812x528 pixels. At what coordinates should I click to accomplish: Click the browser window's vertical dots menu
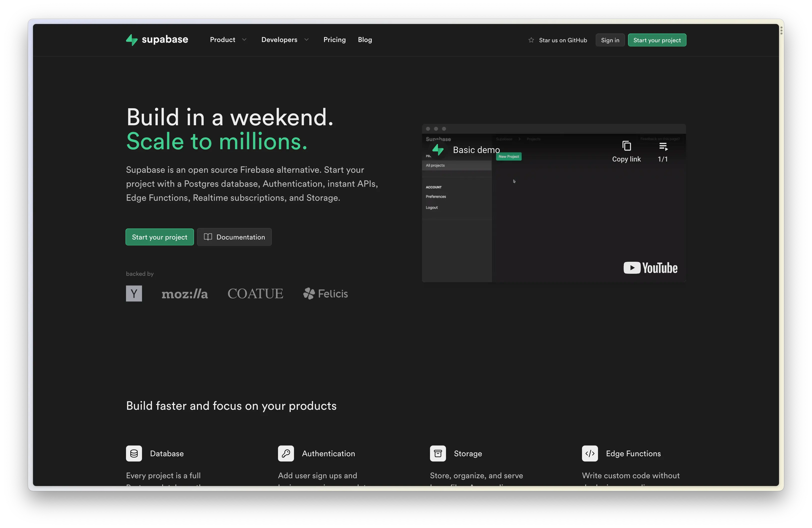coord(781,30)
